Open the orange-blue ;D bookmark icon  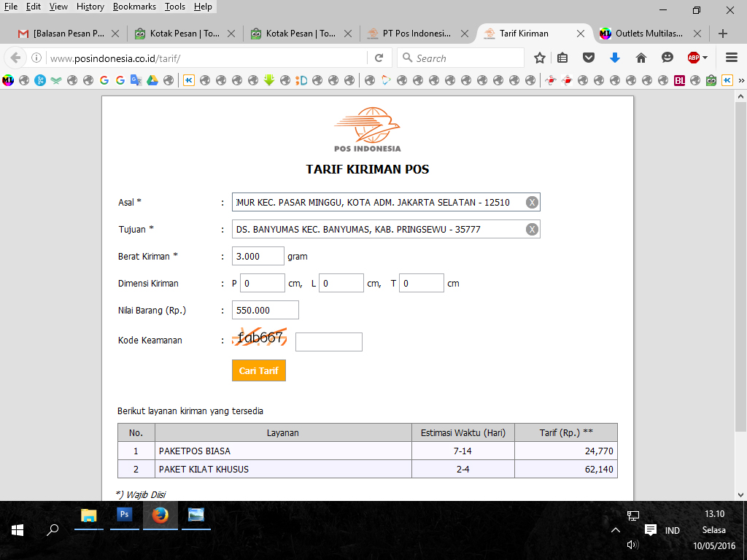click(301, 80)
